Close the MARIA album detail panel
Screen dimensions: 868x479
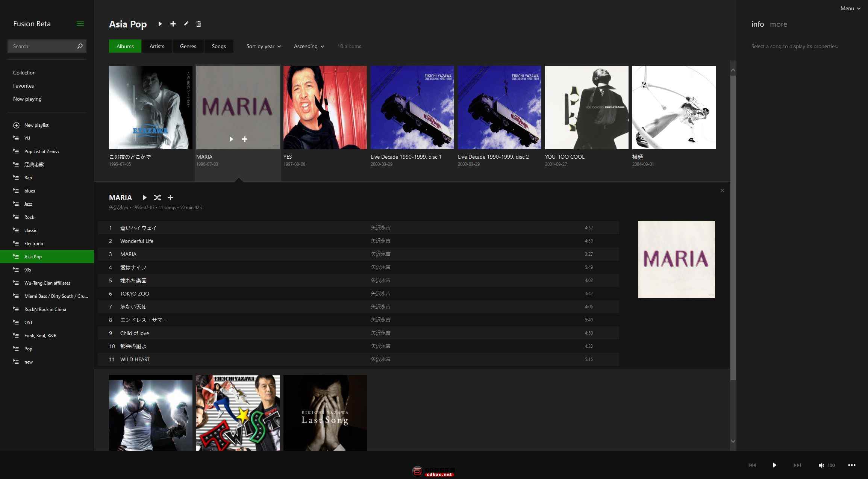[722, 191]
